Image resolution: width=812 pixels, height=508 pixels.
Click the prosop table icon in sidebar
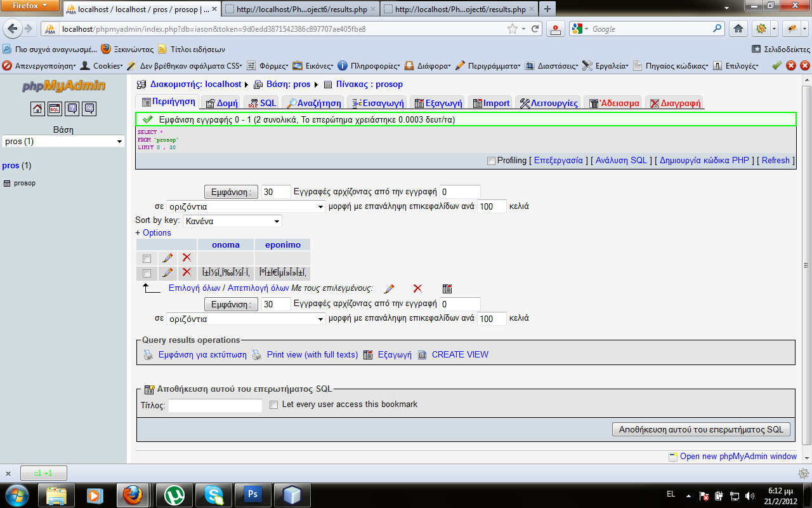click(7, 183)
